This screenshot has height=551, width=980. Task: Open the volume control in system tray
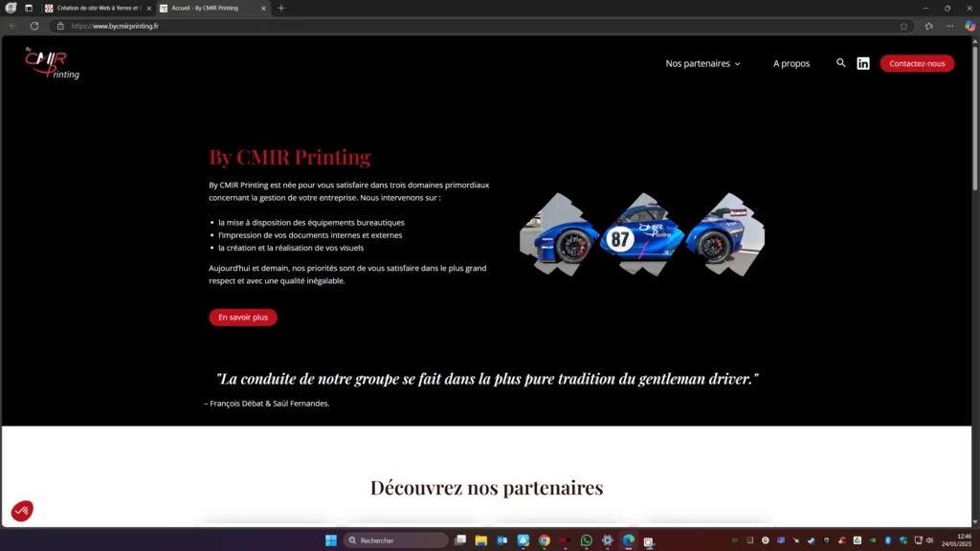click(x=929, y=540)
